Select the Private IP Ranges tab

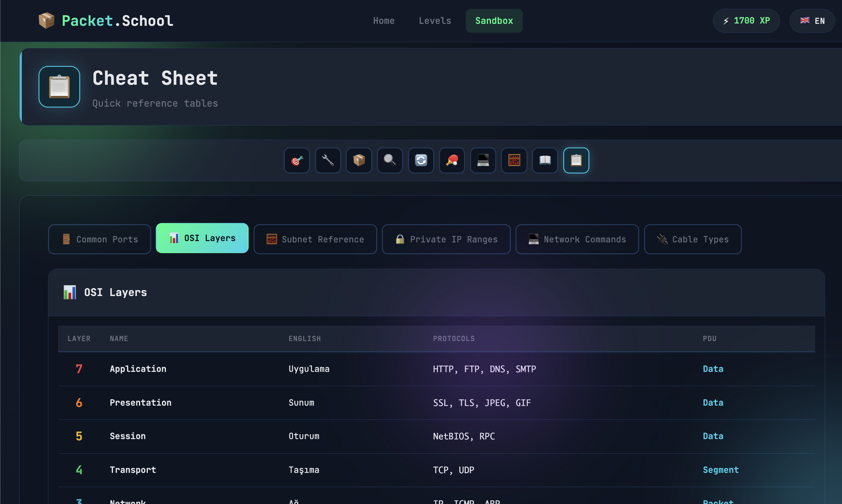[446, 239]
